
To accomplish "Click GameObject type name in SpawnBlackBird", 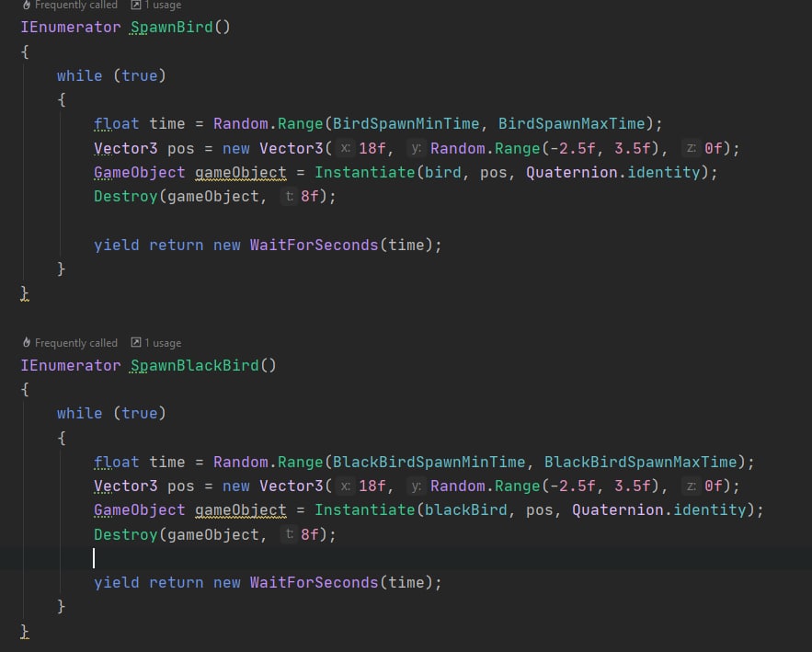I will click(x=139, y=510).
